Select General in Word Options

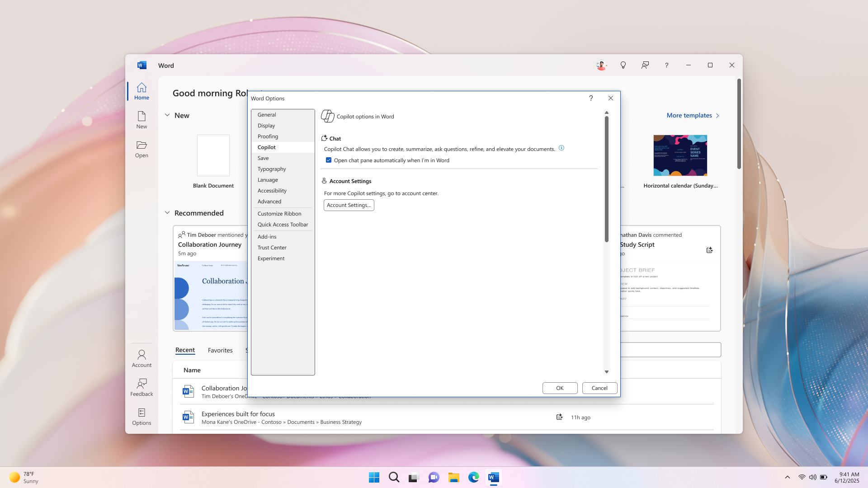[x=283, y=115]
